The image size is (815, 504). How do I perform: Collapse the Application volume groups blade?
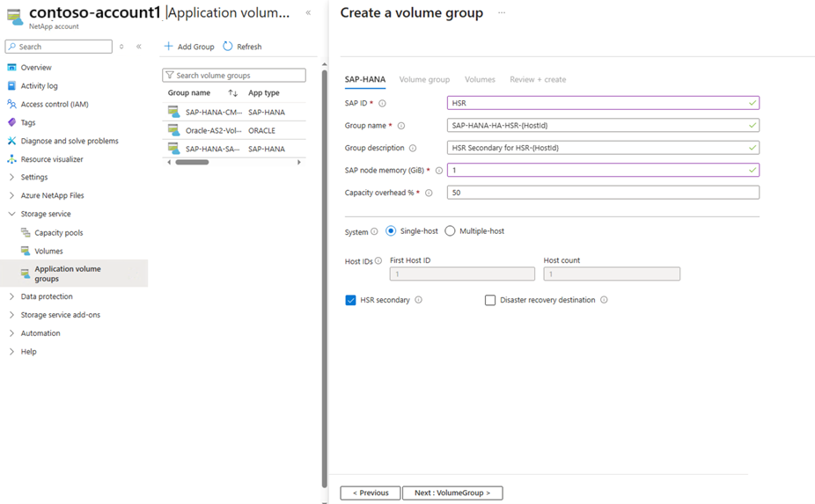click(308, 12)
